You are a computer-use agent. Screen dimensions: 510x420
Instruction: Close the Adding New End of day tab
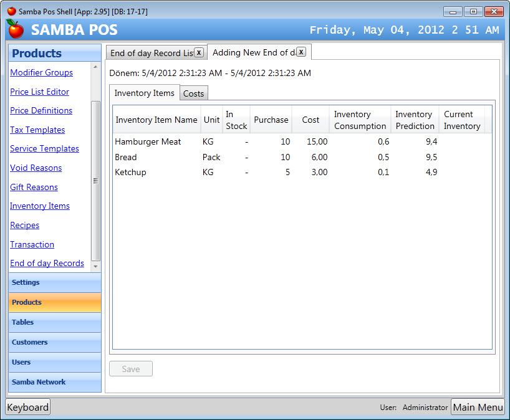pos(301,52)
